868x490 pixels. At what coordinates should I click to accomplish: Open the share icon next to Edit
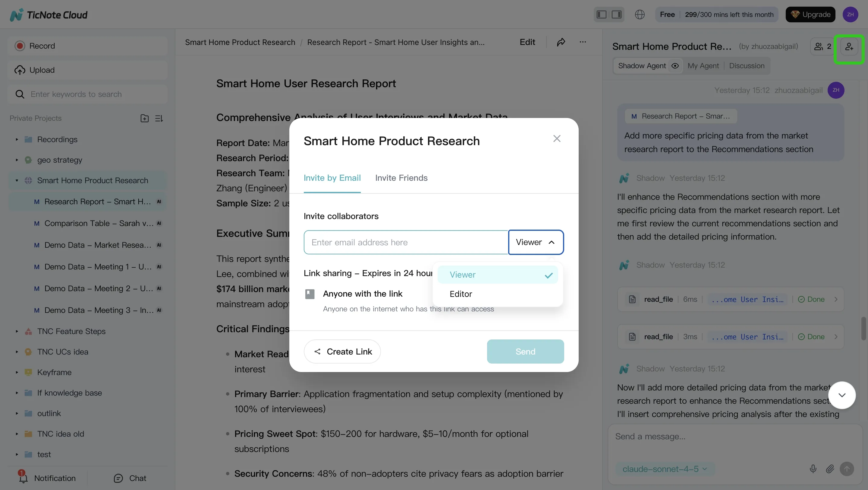coord(561,42)
